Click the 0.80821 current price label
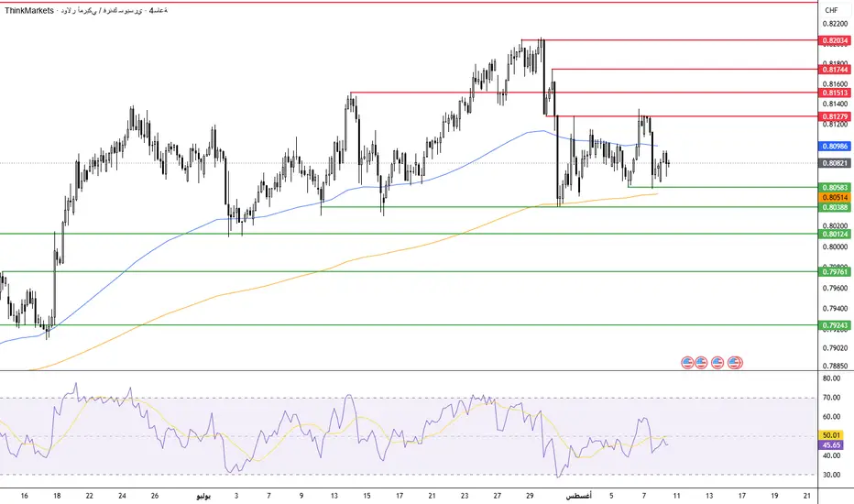854x504 pixels. (835, 163)
